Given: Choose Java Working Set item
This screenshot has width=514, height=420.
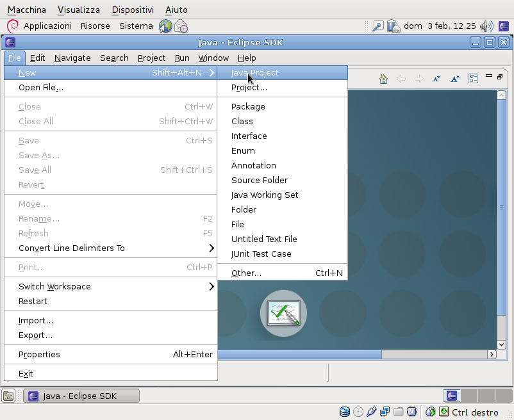Looking at the screenshot, I should [x=282, y=195].
